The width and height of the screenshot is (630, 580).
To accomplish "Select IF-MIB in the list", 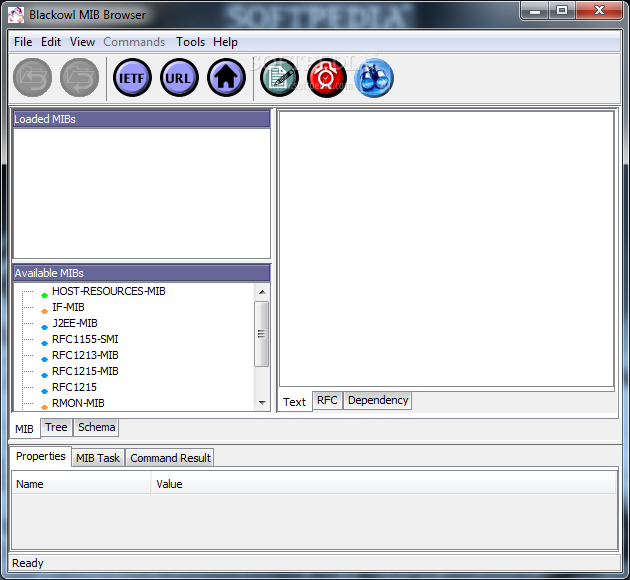I will click(x=68, y=307).
